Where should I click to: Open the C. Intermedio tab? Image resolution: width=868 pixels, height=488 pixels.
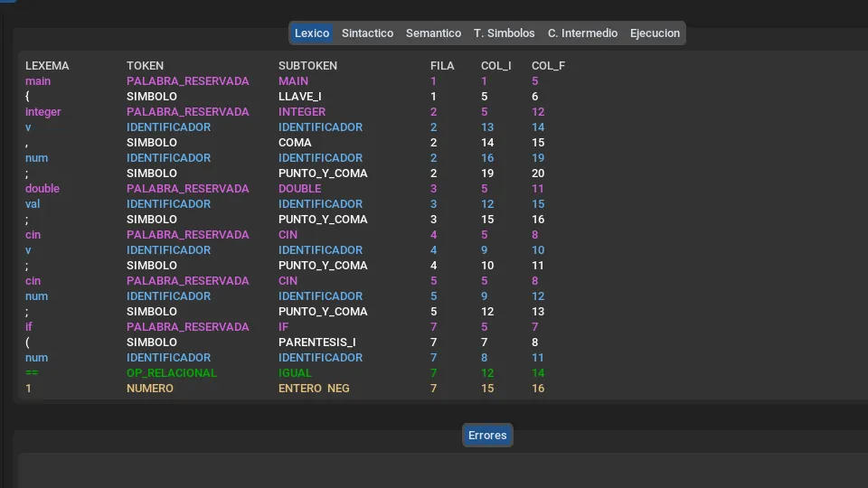[582, 33]
